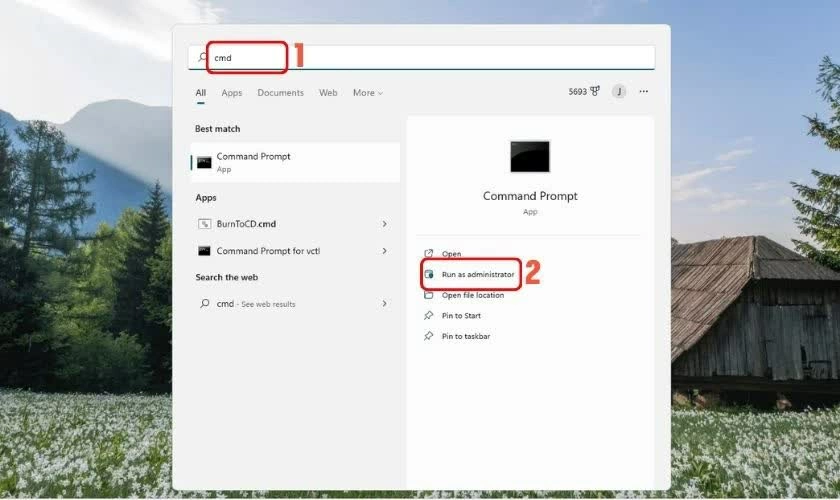Click Open in the preview pane
840x500 pixels.
(452, 253)
